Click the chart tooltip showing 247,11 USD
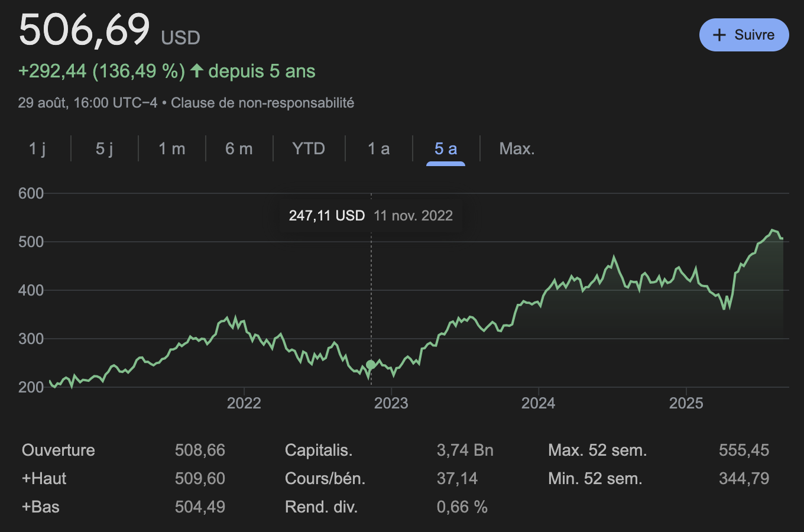Image resolution: width=804 pixels, height=532 pixels. point(371,216)
